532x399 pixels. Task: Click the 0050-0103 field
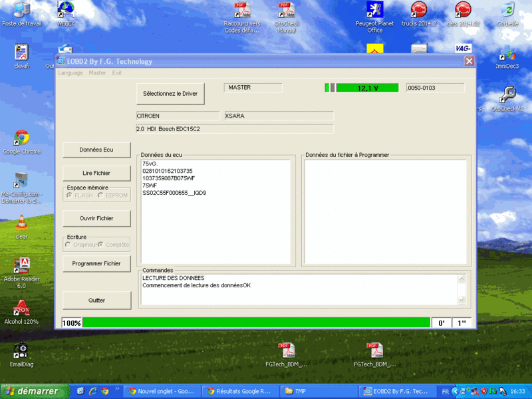[435, 88]
